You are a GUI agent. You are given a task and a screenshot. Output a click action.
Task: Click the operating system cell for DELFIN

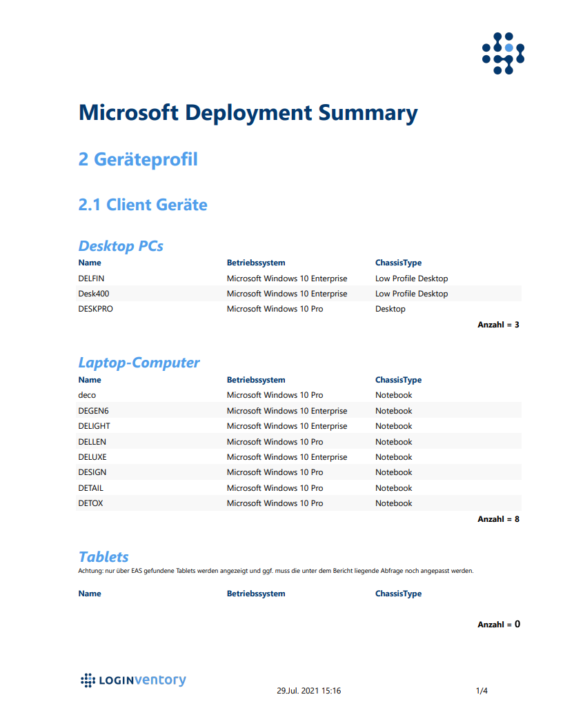(287, 279)
